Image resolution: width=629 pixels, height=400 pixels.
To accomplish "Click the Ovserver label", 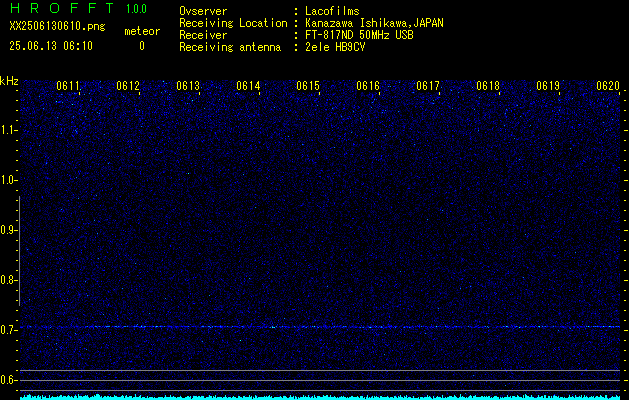I will point(203,11).
